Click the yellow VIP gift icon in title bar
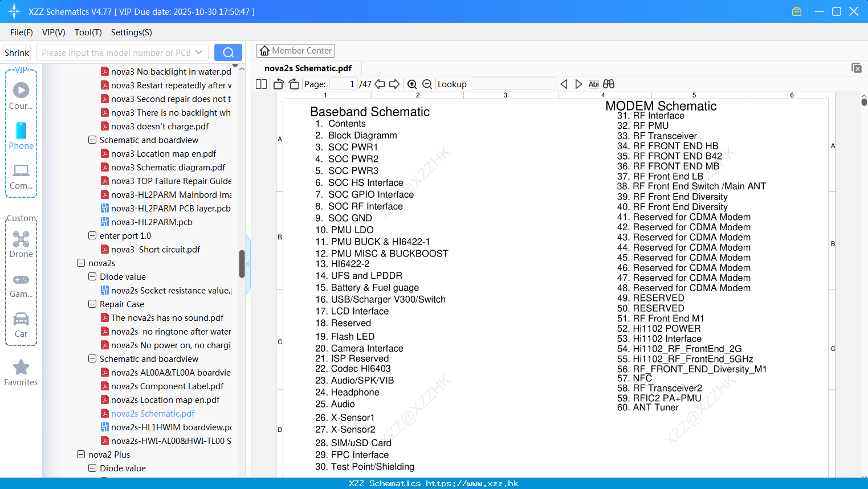 pos(797,11)
